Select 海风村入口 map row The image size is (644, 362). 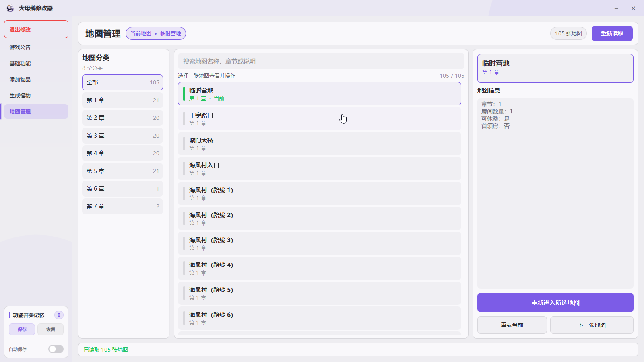coord(320,169)
